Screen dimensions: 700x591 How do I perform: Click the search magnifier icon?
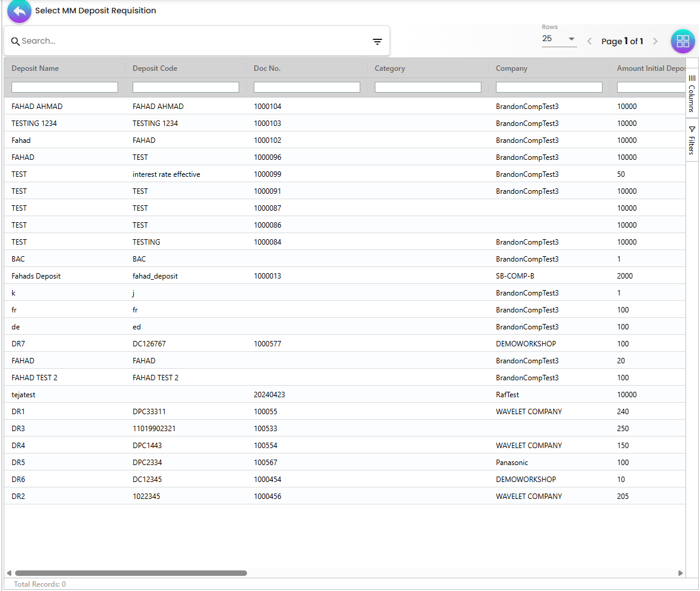pyautogui.click(x=15, y=42)
